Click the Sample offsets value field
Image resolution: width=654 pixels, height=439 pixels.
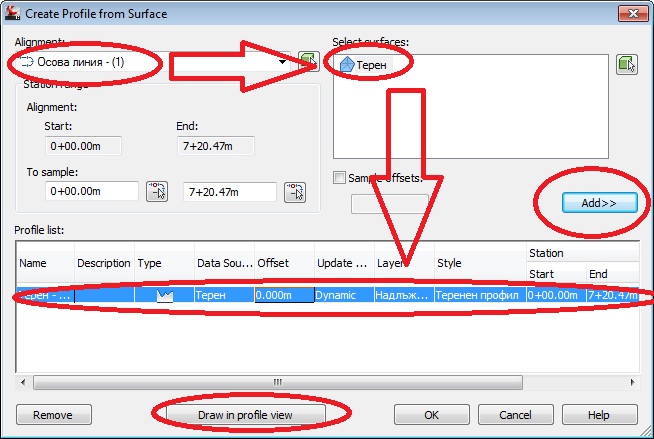click(x=390, y=204)
